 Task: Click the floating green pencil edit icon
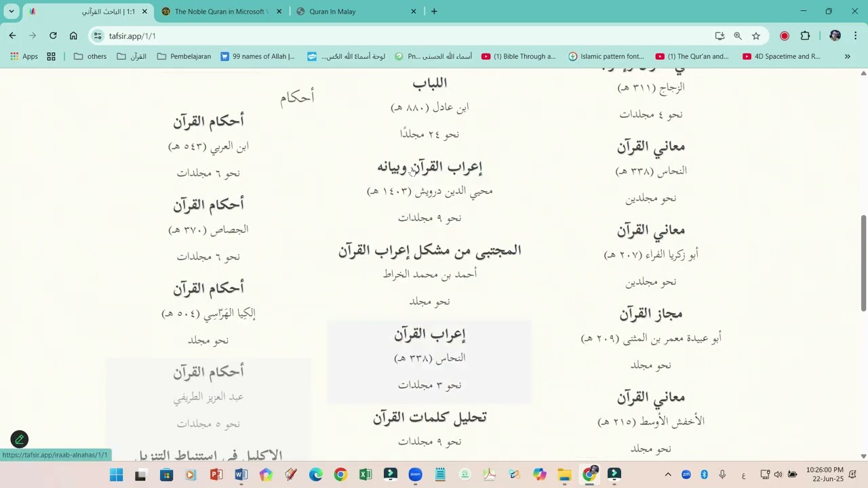[x=20, y=439]
